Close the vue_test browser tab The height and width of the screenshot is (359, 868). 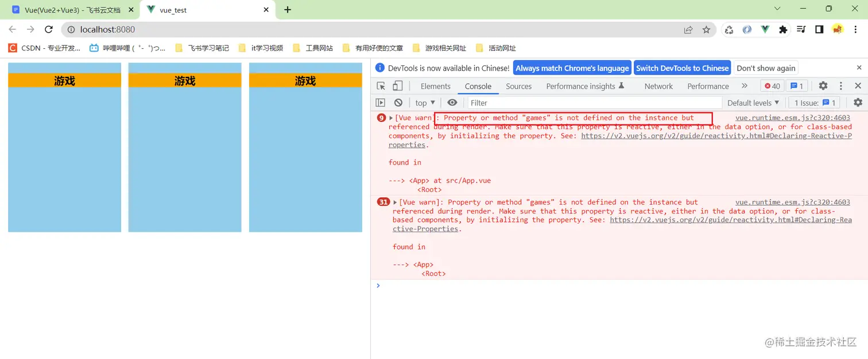click(x=266, y=10)
